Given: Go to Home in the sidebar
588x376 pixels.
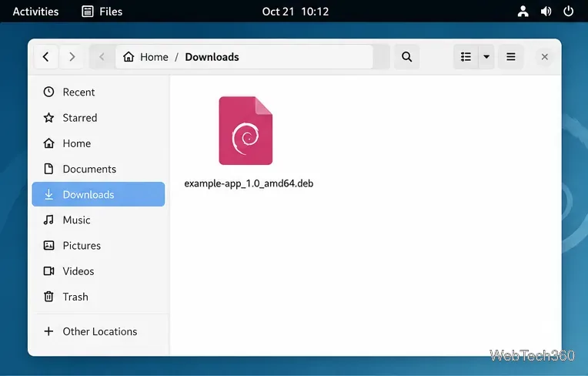Looking at the screenshot, I should (x=99, y=143).
